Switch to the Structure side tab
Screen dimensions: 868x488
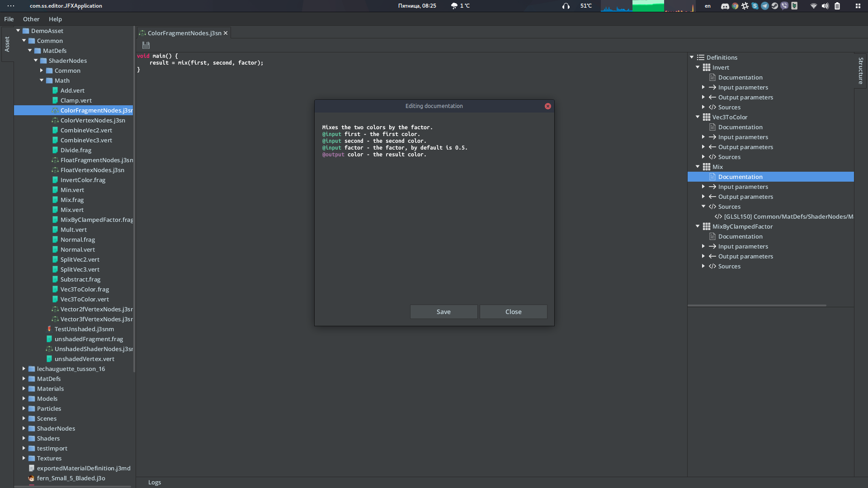(x=860, y=70)
